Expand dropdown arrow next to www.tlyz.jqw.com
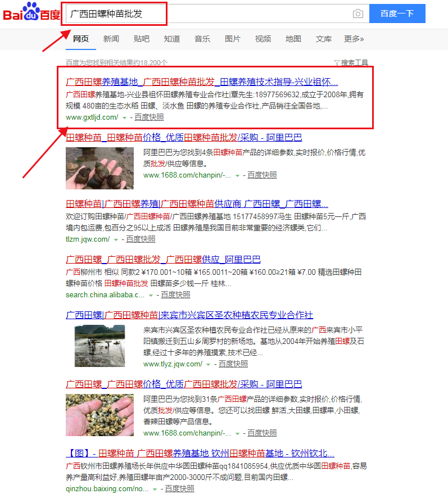 209,364
